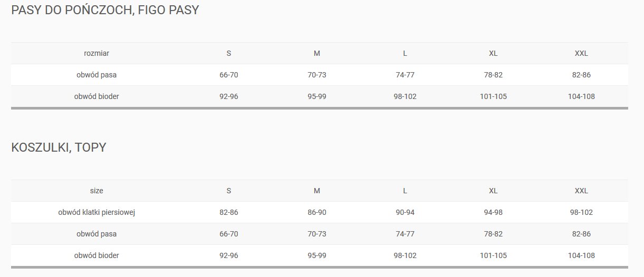Select hip value 95-99 in stocking belts table
Viewport: 644px width, 277px height.
pyautogui.click(x=317, y=96)
